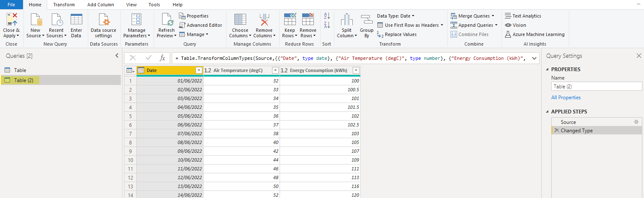Select the cell with date 07/06/2022
Image resolution: width=644 pixels, height=198 pixels.
[170, 134]
